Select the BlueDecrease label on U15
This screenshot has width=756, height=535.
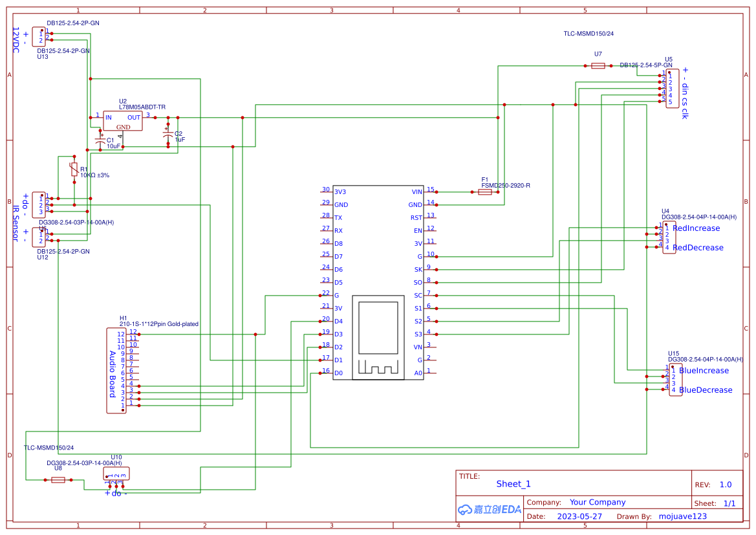click(x=706, y=390)
